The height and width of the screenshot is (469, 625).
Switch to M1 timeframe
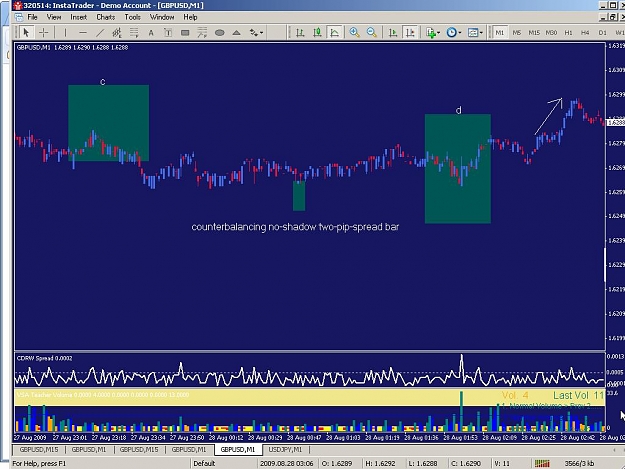[499, 33]
